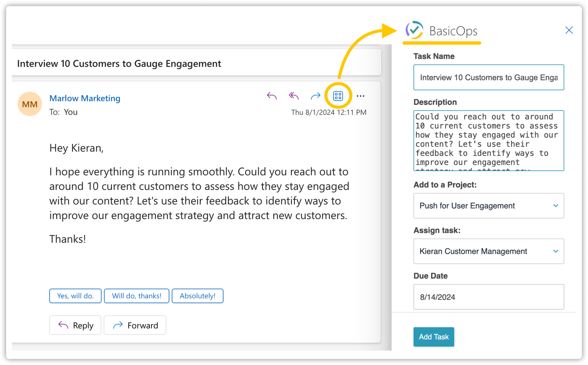Click the Due Date 8/14/2024 field
The image size is (588, 365).
[x=488, y=297]
